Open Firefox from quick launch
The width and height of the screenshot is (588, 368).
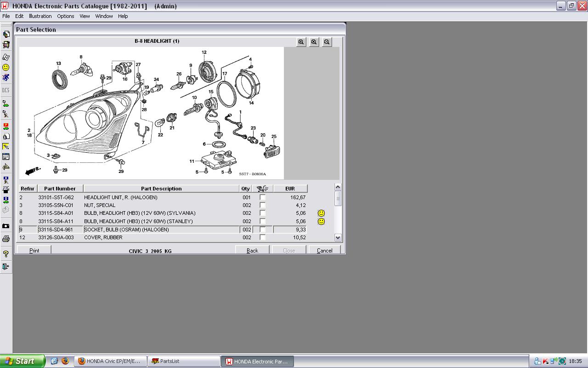point(65,361)
